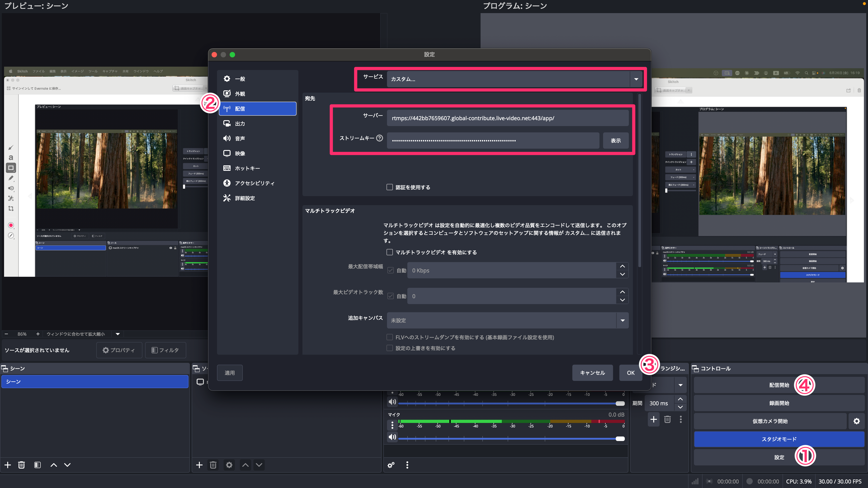Zoom in the preview with plus icon
868x488 pixels.
[x=38, y=334]
